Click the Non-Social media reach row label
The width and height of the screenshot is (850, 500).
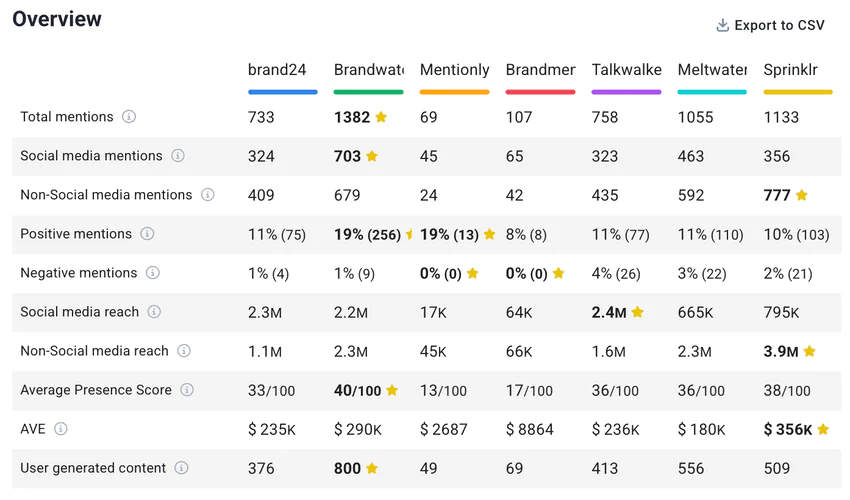pos(94,351)
